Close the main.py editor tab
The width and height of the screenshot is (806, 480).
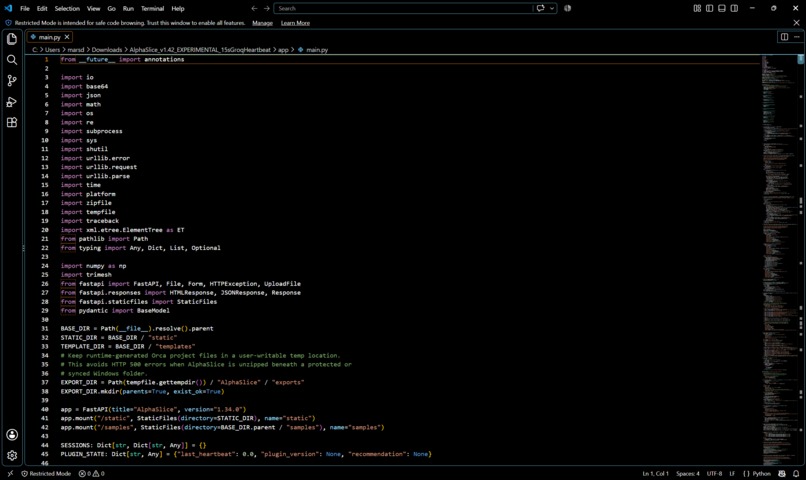[67, 37]
